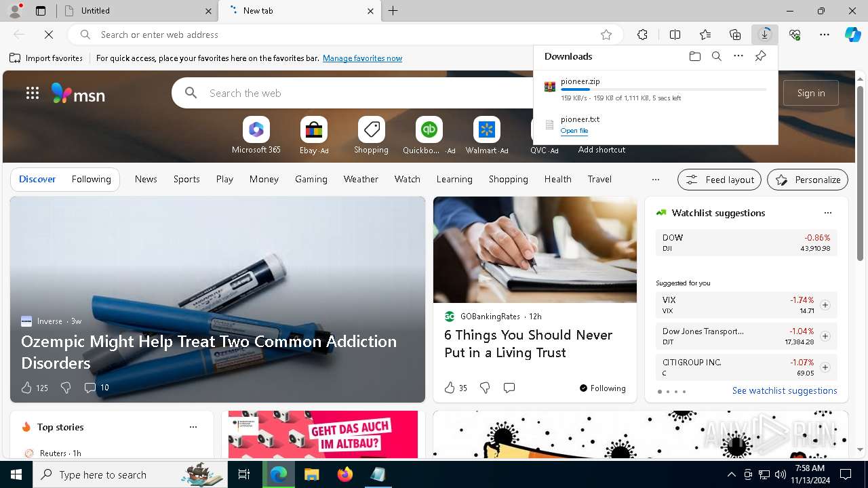The width and height of the screenshot is (868, 488).
Task: Focus the address bar field
Action: (346, 35)
